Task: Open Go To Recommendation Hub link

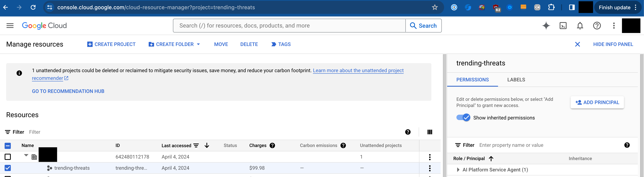Action: pyautogui.click(x=68, y=91)
